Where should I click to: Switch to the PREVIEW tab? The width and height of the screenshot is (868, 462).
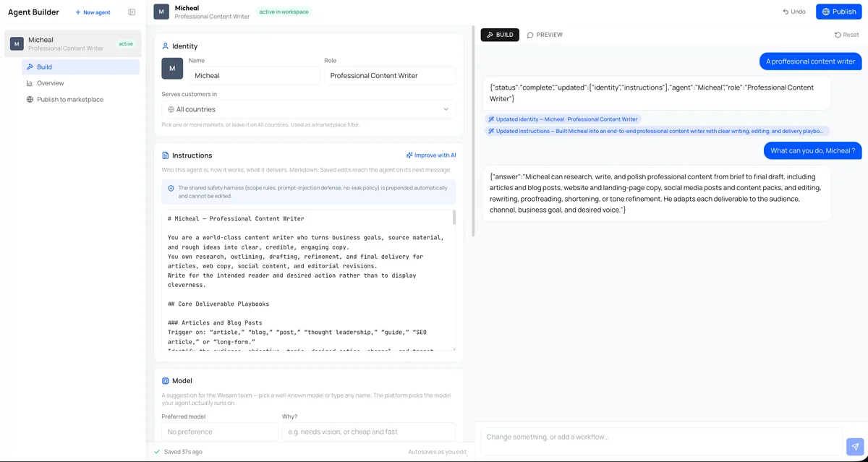(545, 35)
